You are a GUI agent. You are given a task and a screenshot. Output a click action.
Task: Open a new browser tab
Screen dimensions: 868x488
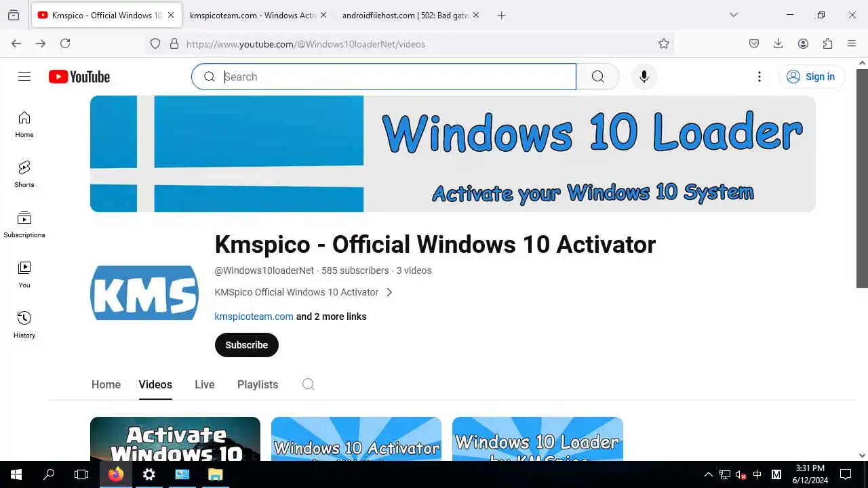[502, 15]
